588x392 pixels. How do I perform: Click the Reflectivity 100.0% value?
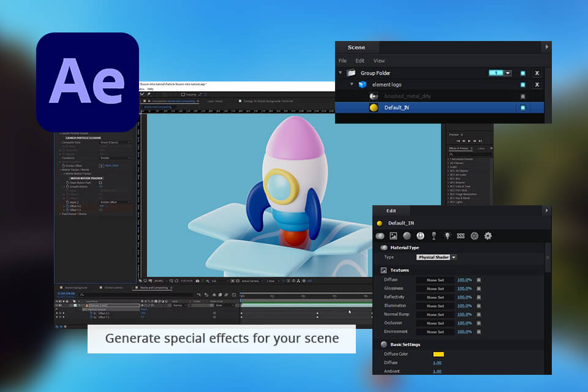464,297
